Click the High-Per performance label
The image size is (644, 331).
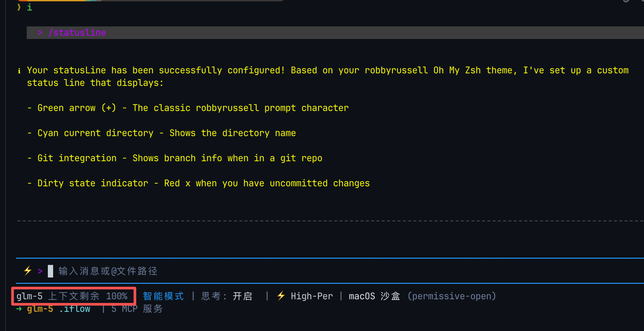click(312, 296)
